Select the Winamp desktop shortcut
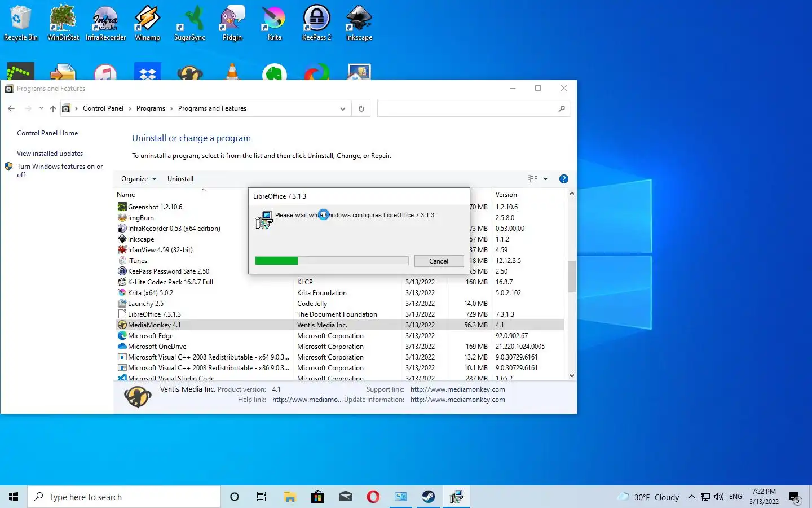This screenshot has height=508, width=812. coord(147,23)
